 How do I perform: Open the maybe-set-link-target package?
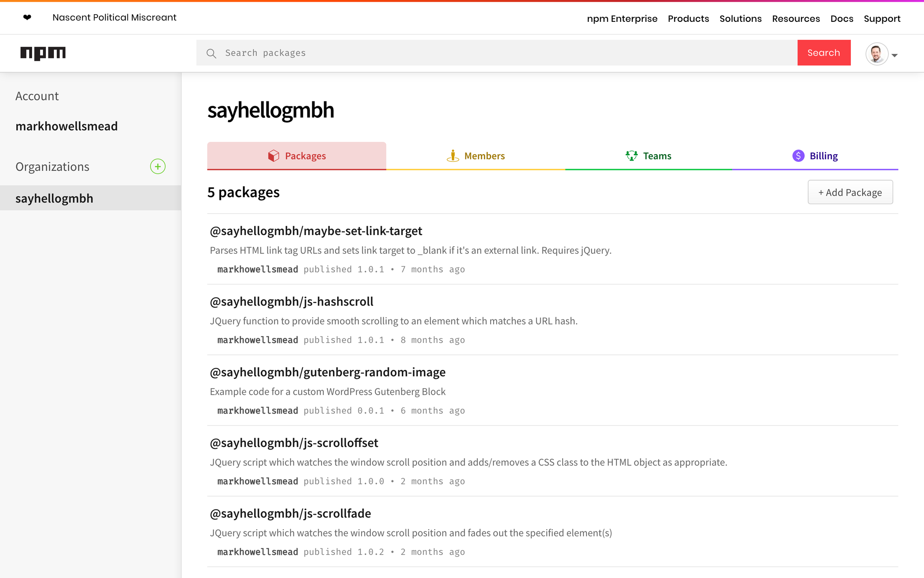click(316, 231)
